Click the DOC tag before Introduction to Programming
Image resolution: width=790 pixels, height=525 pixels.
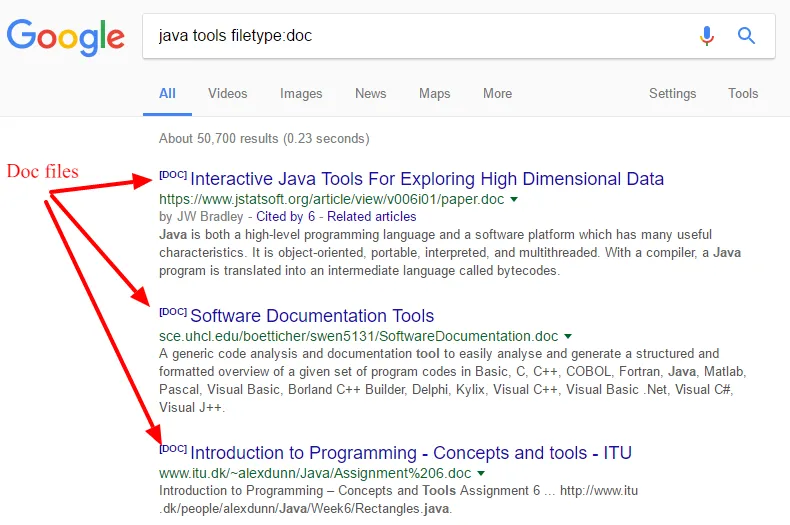(173, 449)
